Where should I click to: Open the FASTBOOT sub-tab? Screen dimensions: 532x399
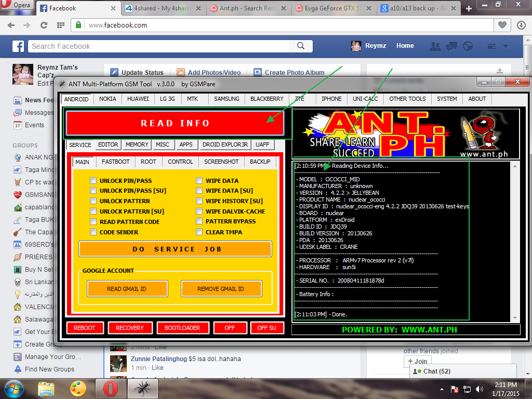coord(115,162)
